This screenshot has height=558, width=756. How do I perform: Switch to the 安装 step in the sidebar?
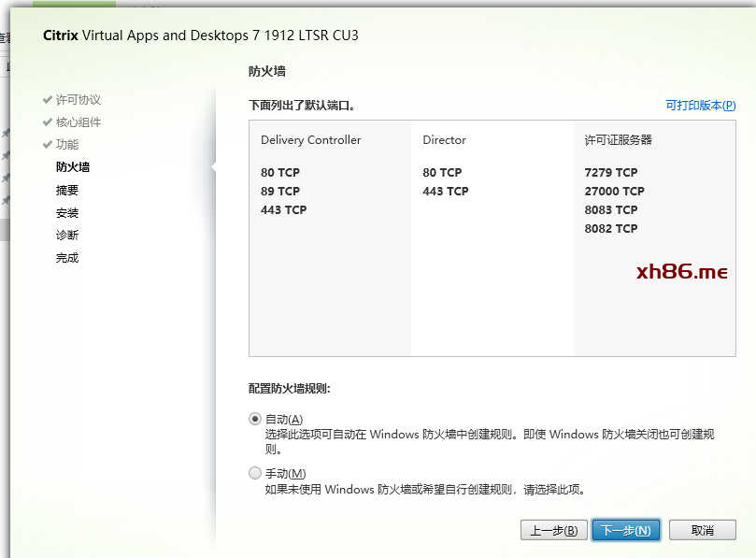coord(67,213)
